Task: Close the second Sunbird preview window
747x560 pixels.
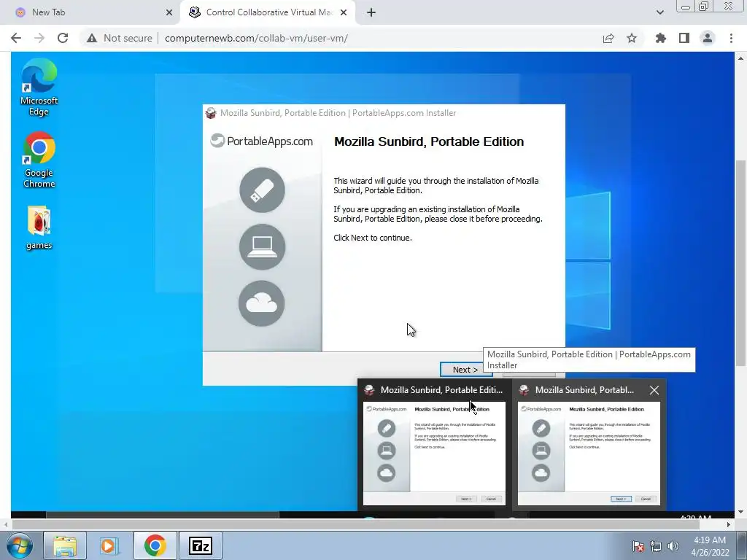Action: (654, 390)
